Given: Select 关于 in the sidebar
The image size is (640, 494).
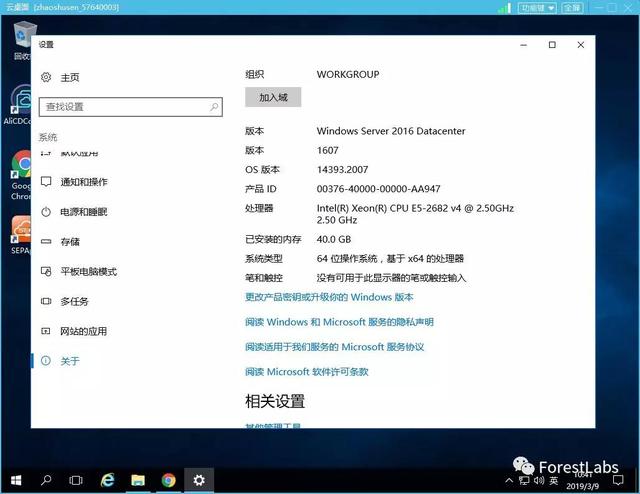Looking at the screenshot, I should point(70,361).
